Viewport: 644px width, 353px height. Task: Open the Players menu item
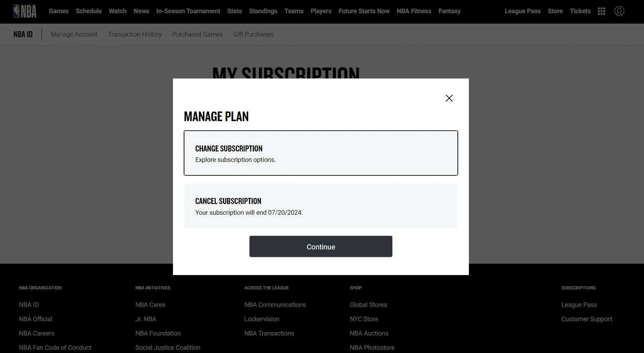pos(321,11)
